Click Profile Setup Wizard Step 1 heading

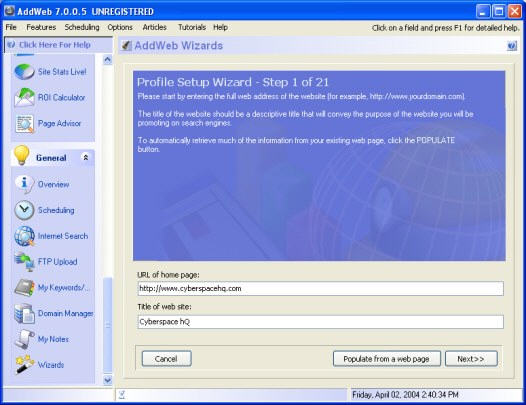pos(233,82)
